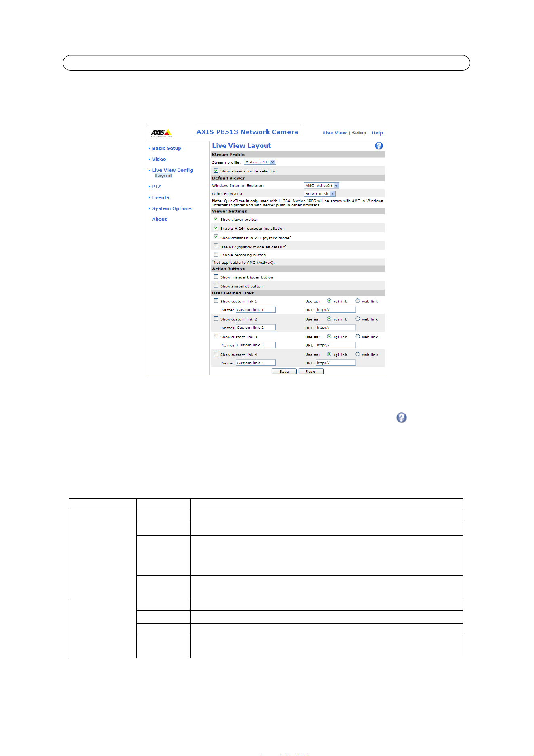Expand the Video sidebar section
The height and width of the screenshot is (756, 534).
(159, 160)
